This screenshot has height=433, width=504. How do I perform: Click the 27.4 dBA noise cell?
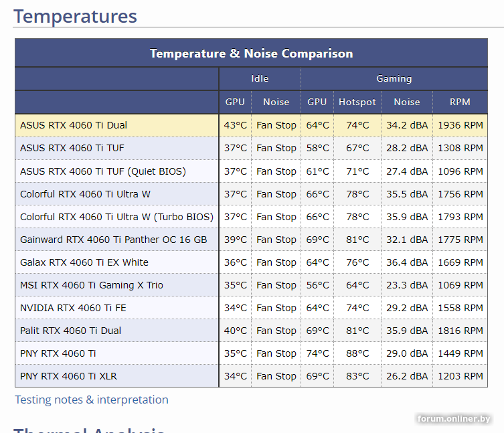pos(407,171)
